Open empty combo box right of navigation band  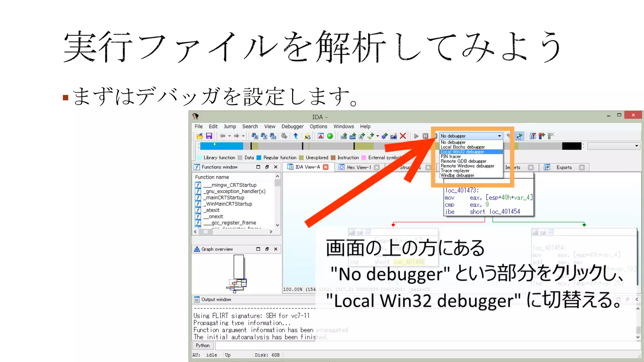click(x=613, y=146)
